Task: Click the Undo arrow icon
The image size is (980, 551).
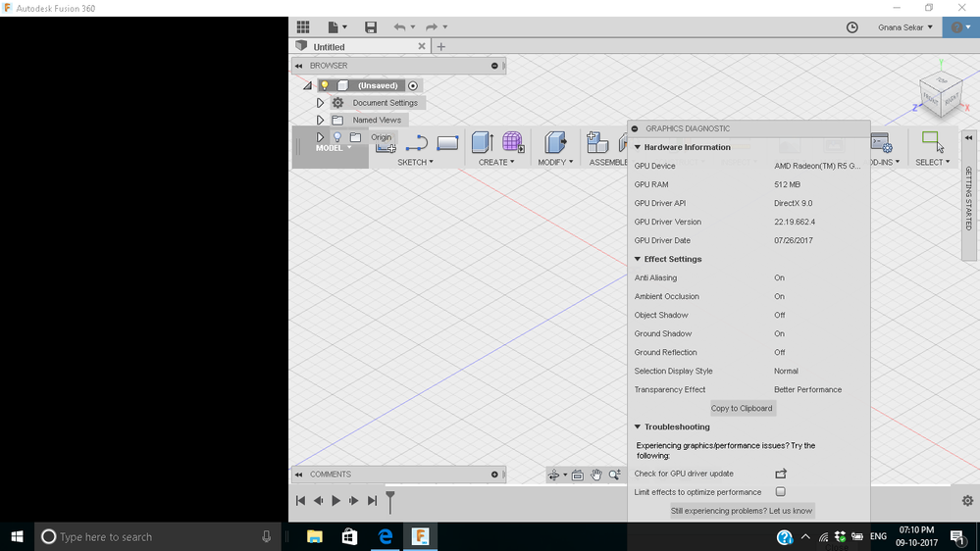Action: [399, 26]
